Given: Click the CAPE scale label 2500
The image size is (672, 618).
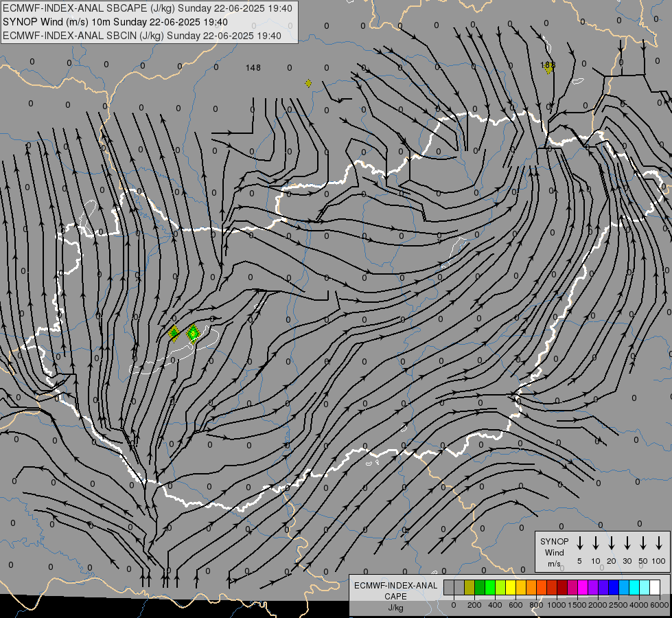Looking at the screenshot, I should coord(618,605).
